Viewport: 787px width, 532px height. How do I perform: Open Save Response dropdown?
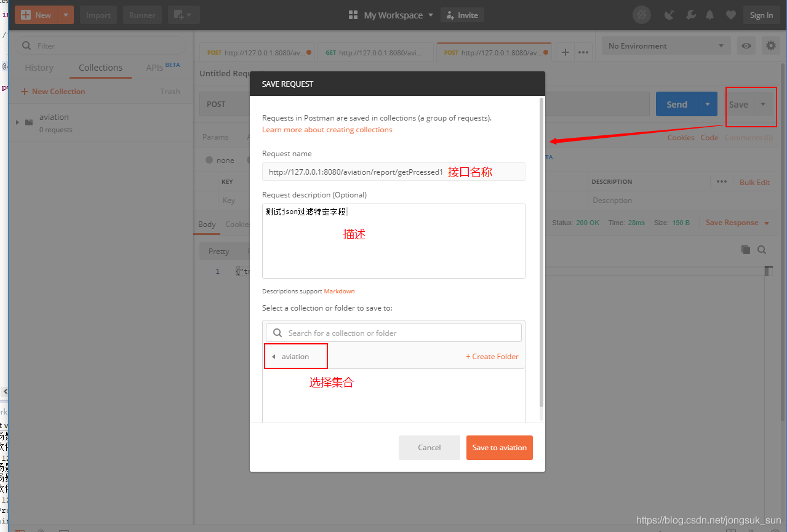[x=737, y=223]
